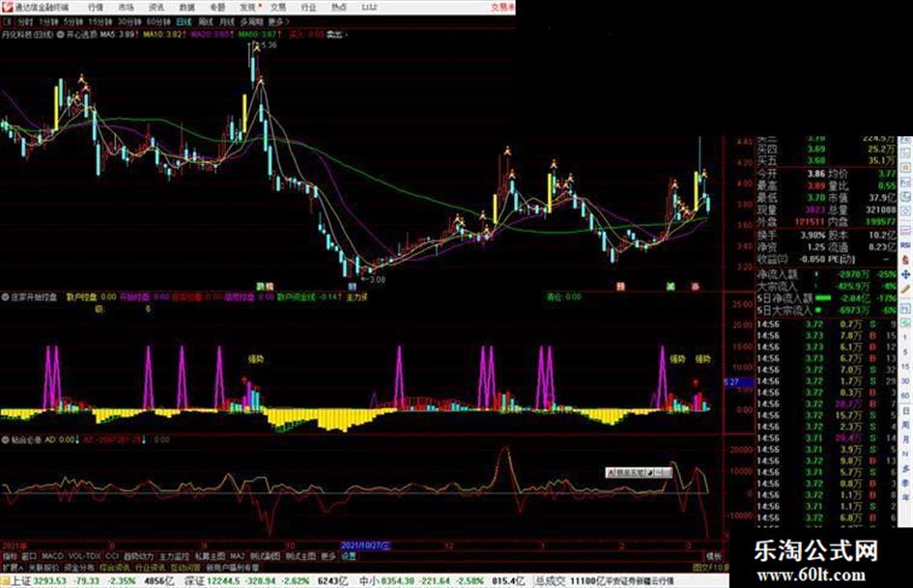Select the VOL-TDX indicator tab
Viewport: 913px width, 588px height.
click(85, 556)
